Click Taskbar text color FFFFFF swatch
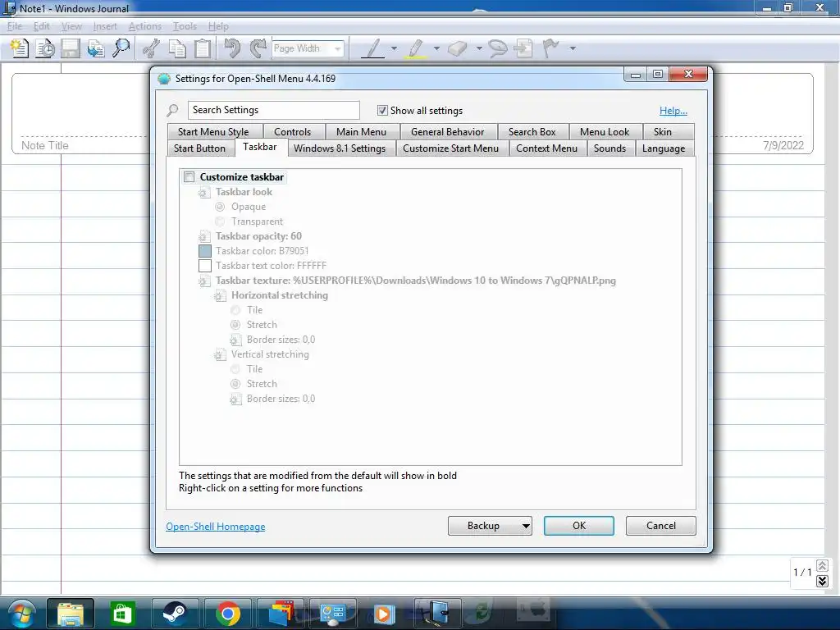This screenshot has width=840, height=630. pos(204,266)
